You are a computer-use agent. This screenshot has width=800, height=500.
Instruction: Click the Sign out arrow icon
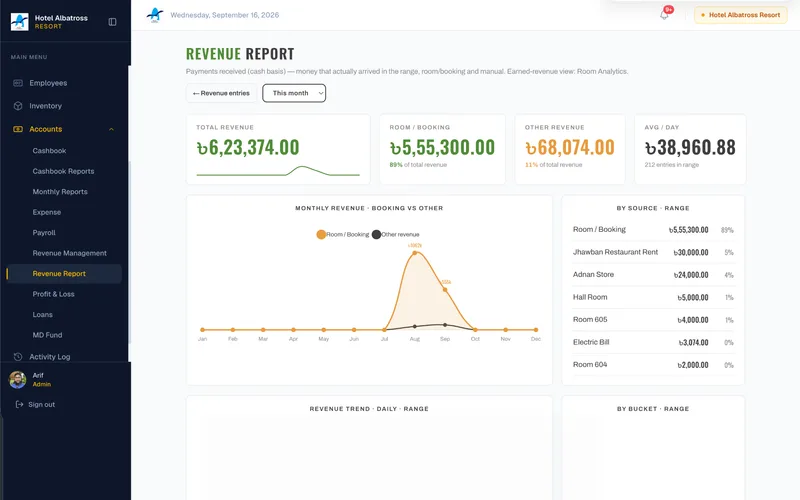tap(19, 404)
